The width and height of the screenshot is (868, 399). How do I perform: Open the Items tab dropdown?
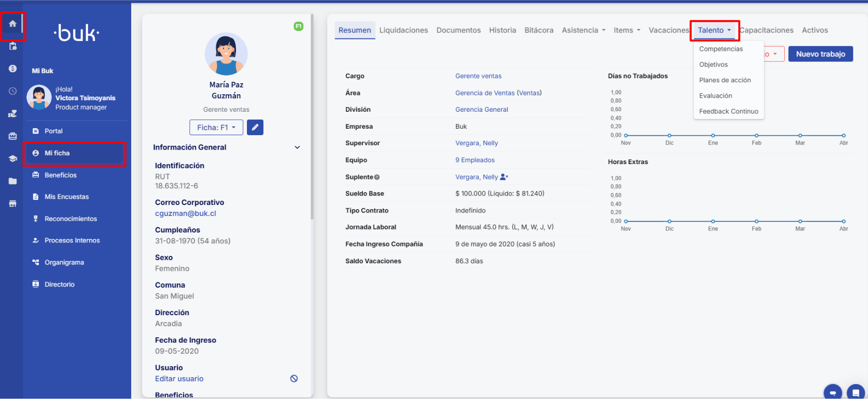click(x=627, y=30)
